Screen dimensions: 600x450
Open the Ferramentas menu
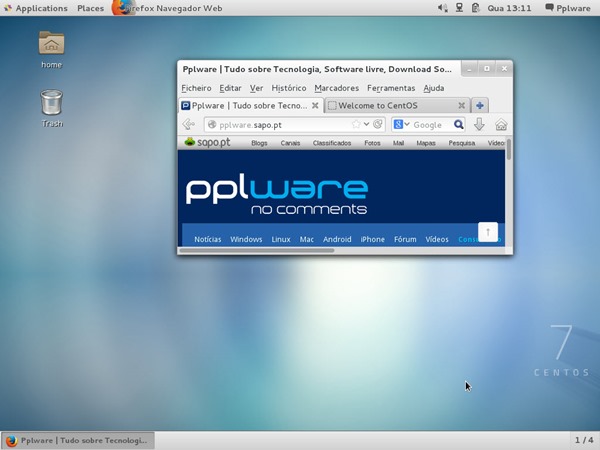point(391,88)
